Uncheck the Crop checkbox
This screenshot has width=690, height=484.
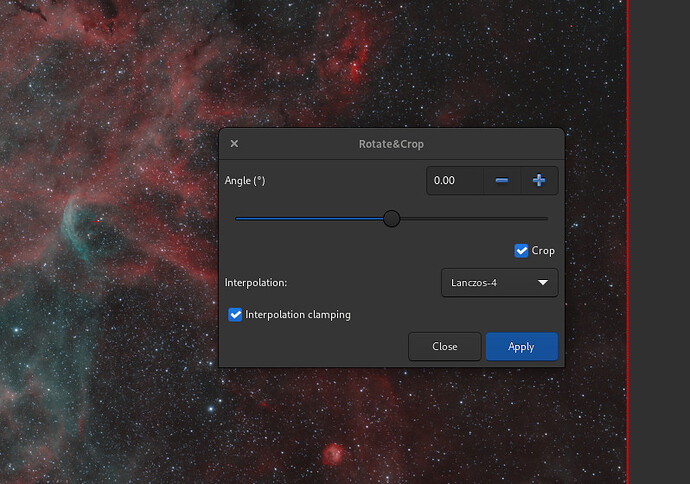[521, 251]
